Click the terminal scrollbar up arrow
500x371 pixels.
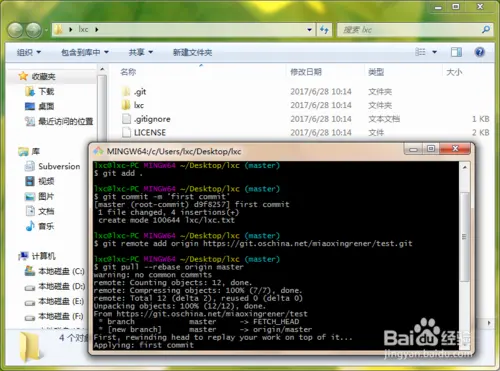[465, 167]
